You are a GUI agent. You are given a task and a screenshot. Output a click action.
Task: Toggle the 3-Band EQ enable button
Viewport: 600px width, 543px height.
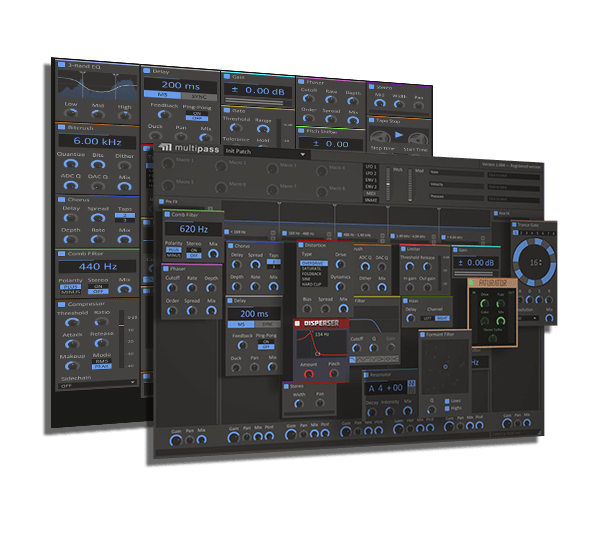click(x=61, y=64)
